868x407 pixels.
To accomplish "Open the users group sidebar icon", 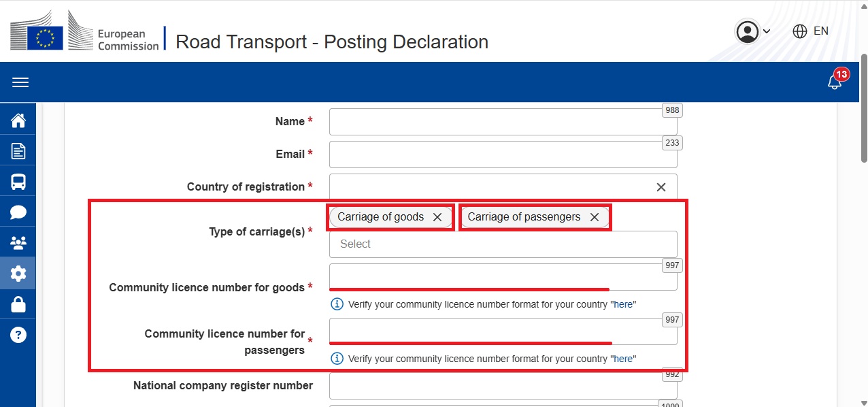I will pyautogui.click(x=18, y=243).
